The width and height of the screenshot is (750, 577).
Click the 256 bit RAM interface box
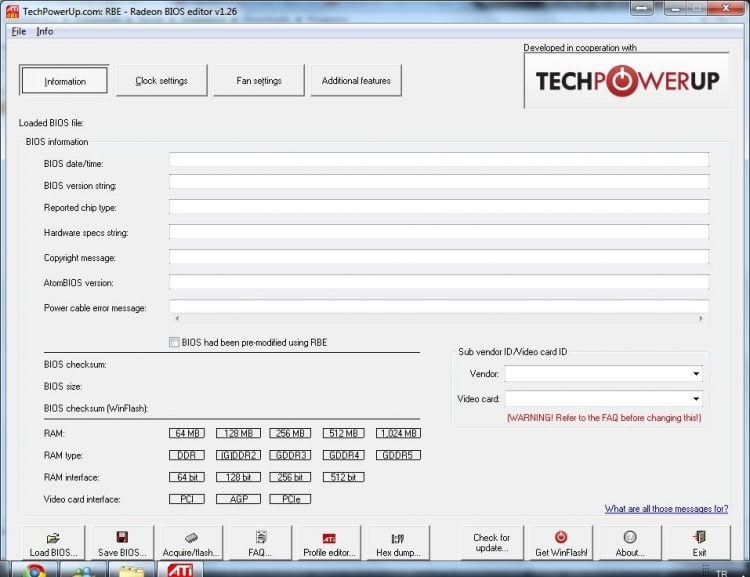point(290,477)
